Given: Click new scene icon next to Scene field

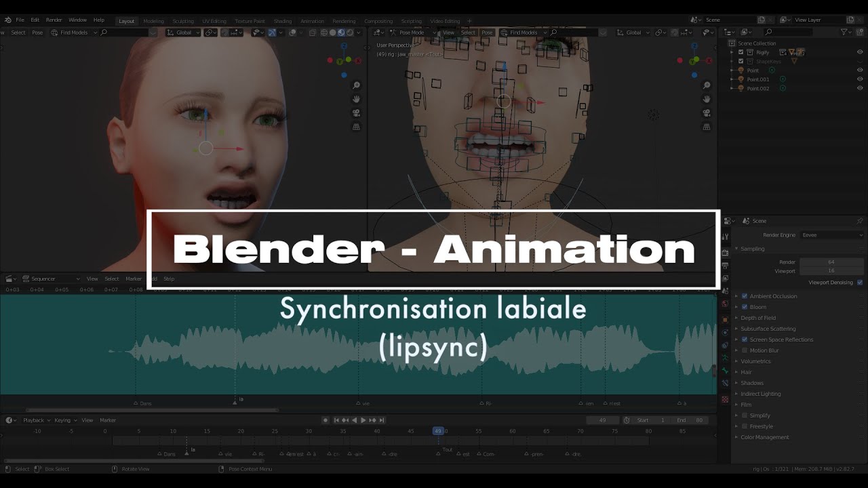Looking at the screenshot, I should click(x=761, y=20).
